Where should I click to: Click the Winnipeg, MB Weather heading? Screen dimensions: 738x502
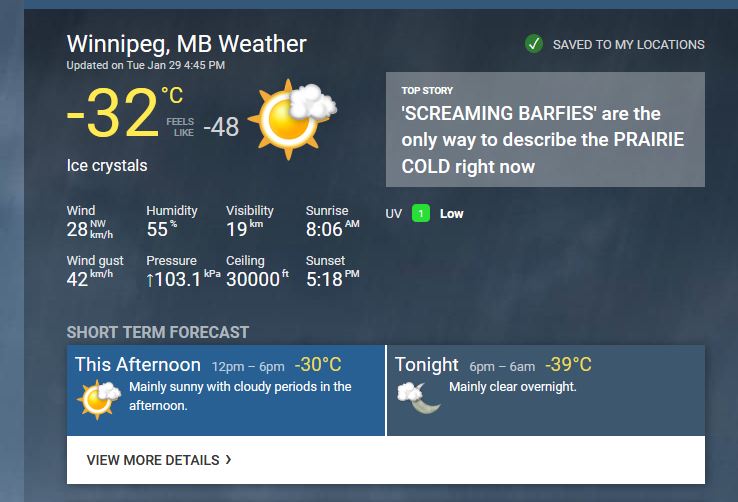point(186,44)
